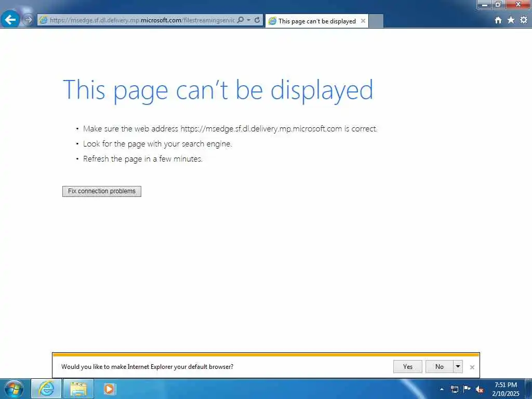Close the Internet Explorer window
Image resolution: width=532 pixels, height=399 pixels.
pos(518,4)
